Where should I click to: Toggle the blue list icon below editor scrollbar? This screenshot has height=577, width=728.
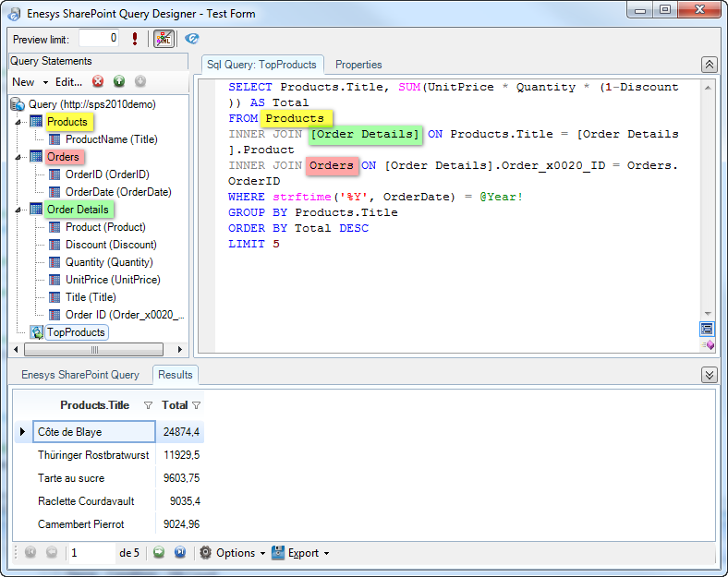(x=707, y=329)
